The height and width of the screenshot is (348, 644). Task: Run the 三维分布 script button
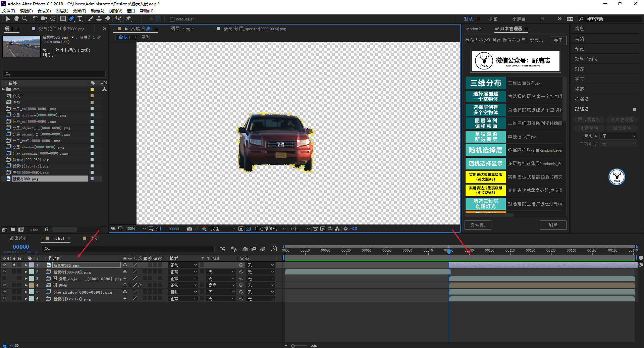pyautogui.click(x=485, y=83)
